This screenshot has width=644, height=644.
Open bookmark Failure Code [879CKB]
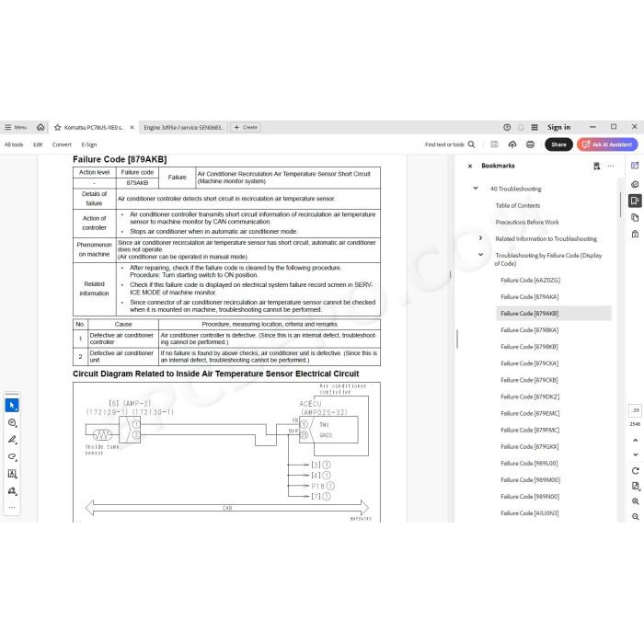(529, 380)
